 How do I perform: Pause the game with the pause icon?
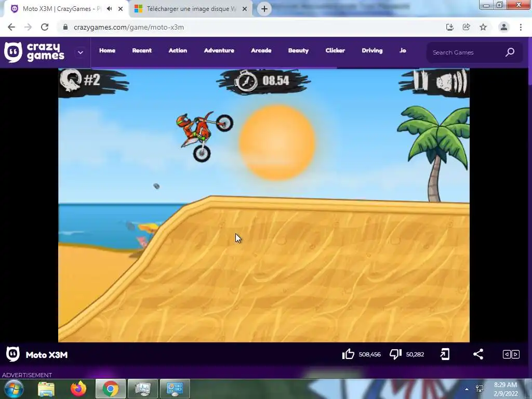(x=420, y=80)
